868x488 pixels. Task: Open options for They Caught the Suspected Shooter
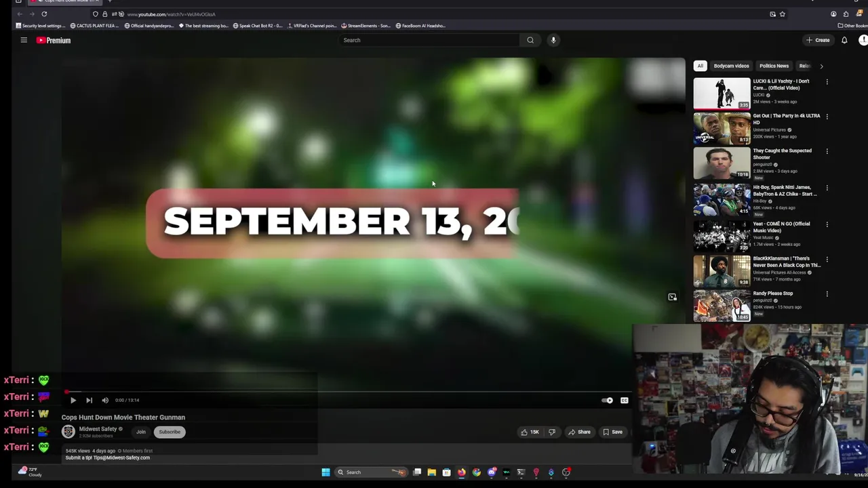(x=827, y=151)
